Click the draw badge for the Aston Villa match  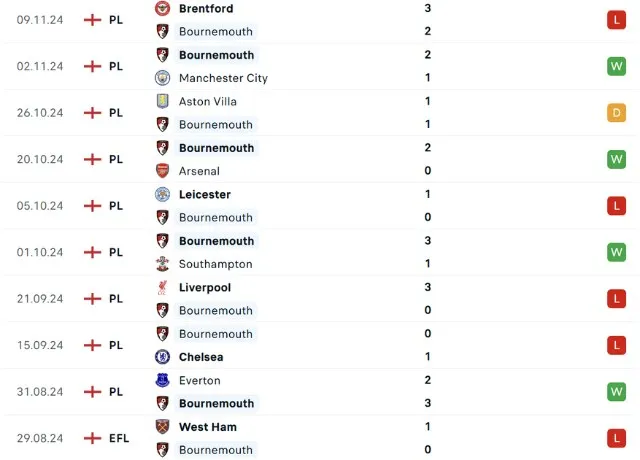pos(615,113)
